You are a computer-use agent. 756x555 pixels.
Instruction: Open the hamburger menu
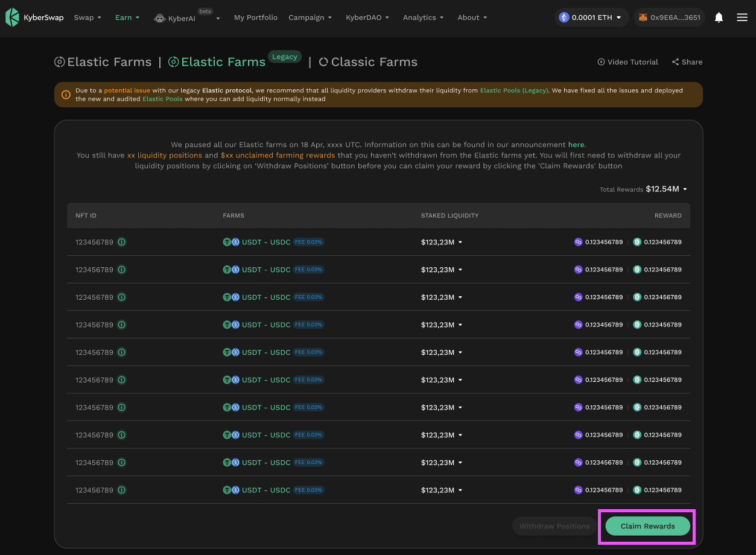[742, 17]
